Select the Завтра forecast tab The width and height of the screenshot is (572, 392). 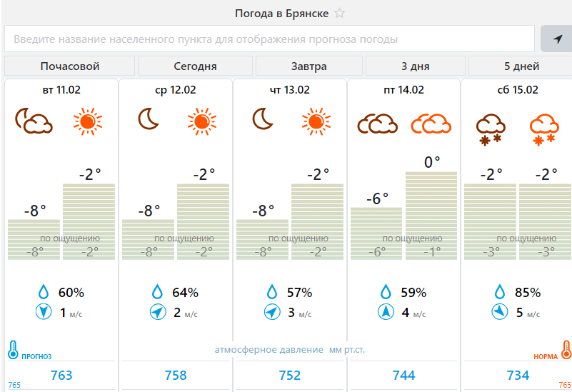[308, 66]
